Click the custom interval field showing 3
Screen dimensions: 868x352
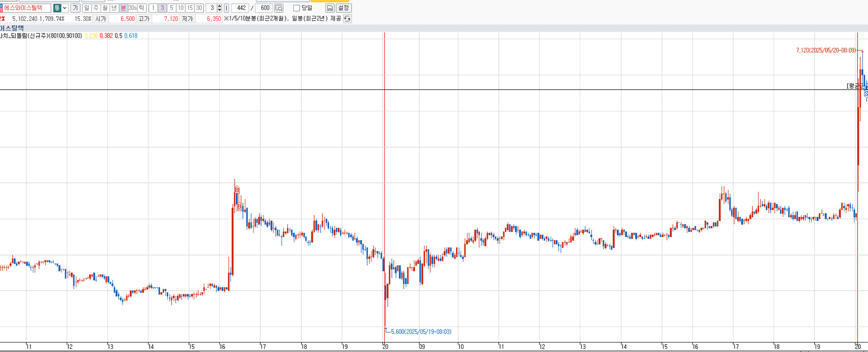pos(211,8)
